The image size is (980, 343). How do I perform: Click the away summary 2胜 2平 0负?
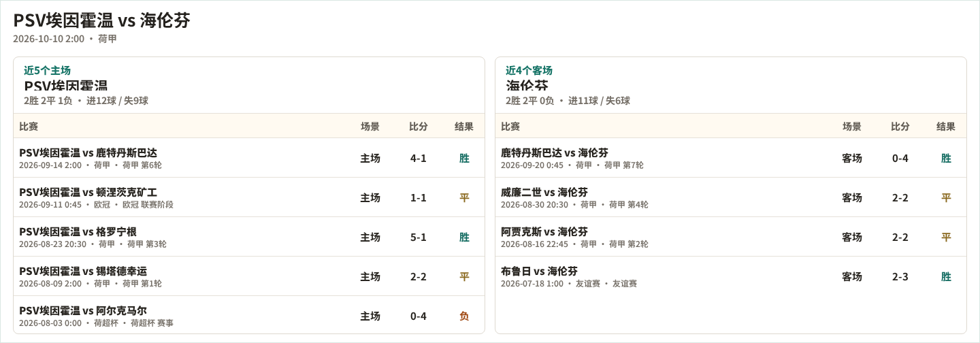[x=530, y=101]
